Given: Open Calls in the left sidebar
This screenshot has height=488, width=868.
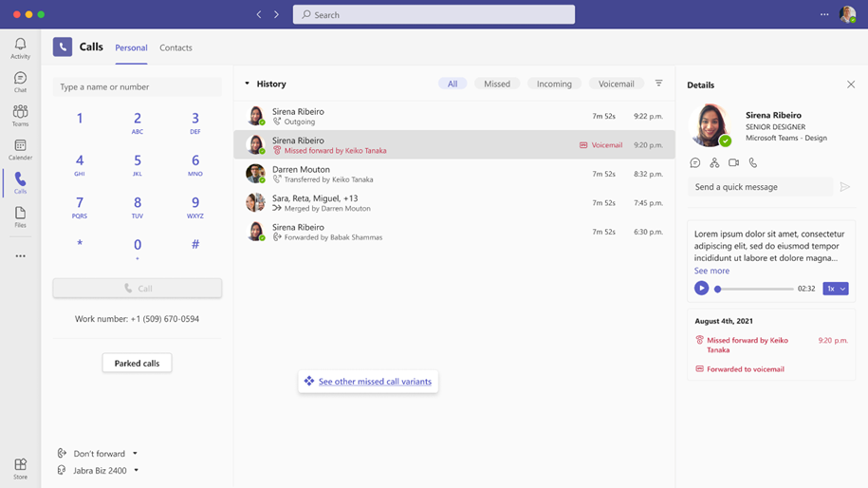Looking at the screenshot, I should click(21, 183).
